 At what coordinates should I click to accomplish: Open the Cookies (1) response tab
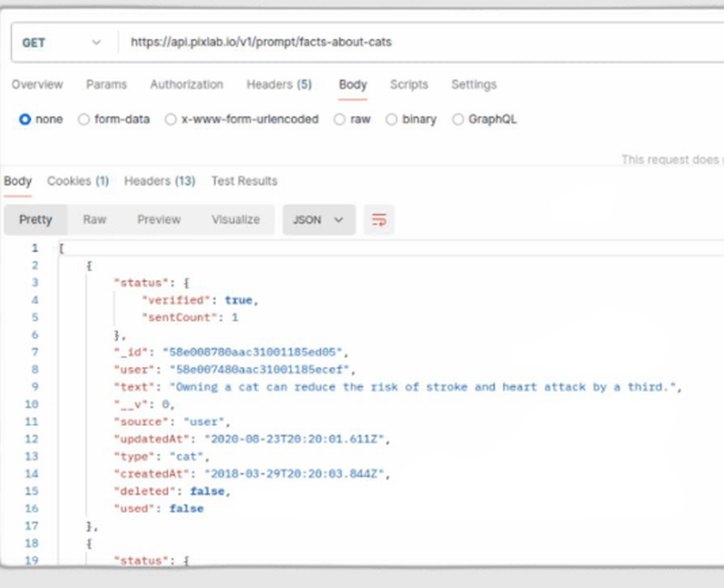coord(78,181)
